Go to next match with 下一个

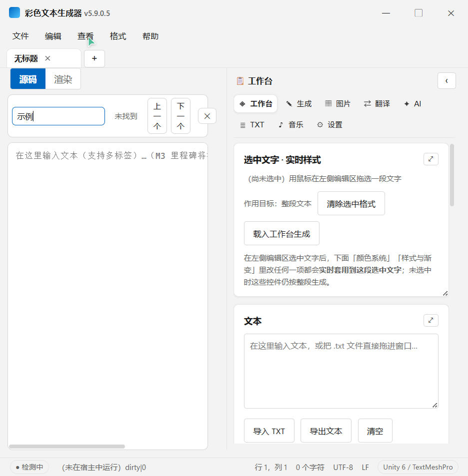[181, 116]
